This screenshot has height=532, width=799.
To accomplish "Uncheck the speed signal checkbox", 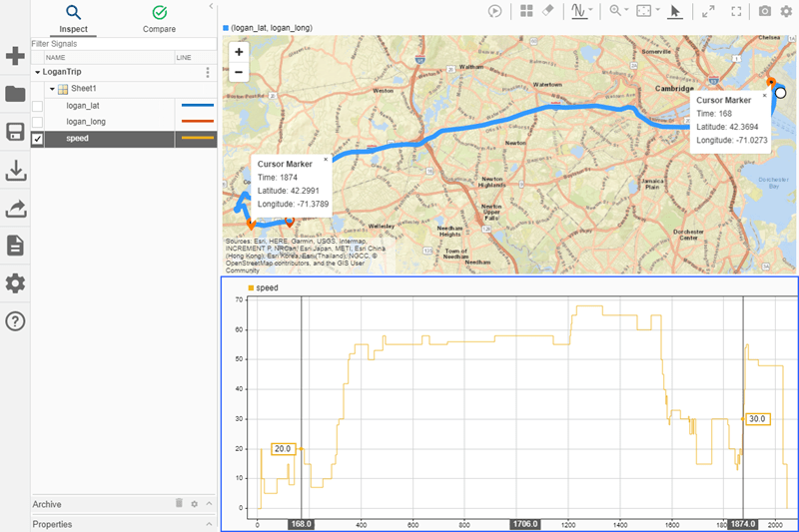I will click(x=38, y=139).
